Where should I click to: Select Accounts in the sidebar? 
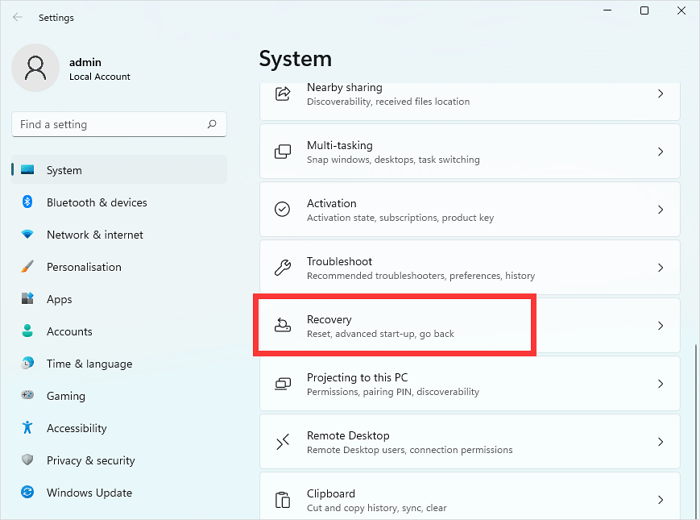[x=69, y=332]
